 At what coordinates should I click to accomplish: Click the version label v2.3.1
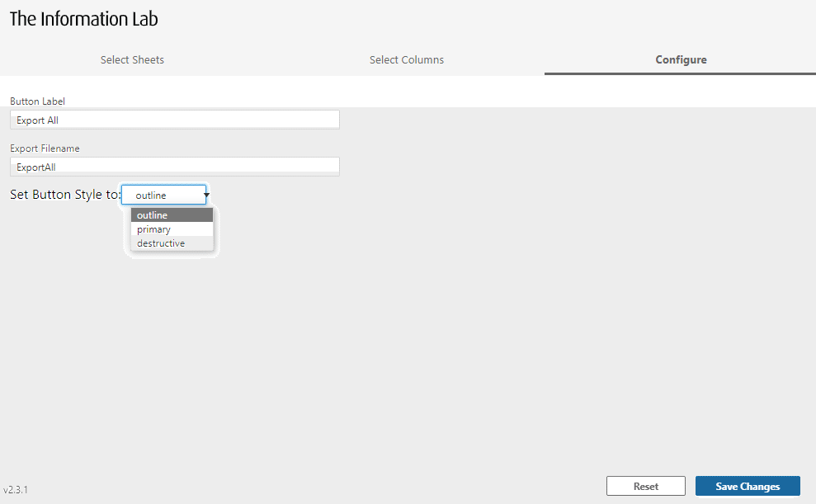tap(16, 490)
